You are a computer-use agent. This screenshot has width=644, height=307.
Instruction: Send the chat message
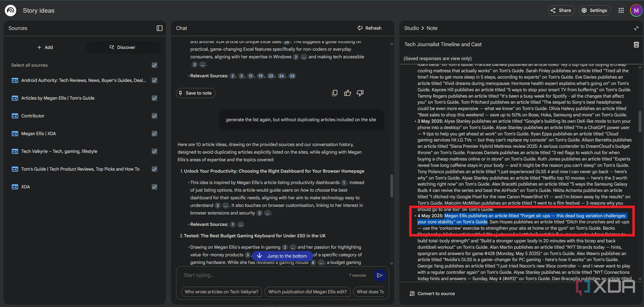(x=379, y=275)
